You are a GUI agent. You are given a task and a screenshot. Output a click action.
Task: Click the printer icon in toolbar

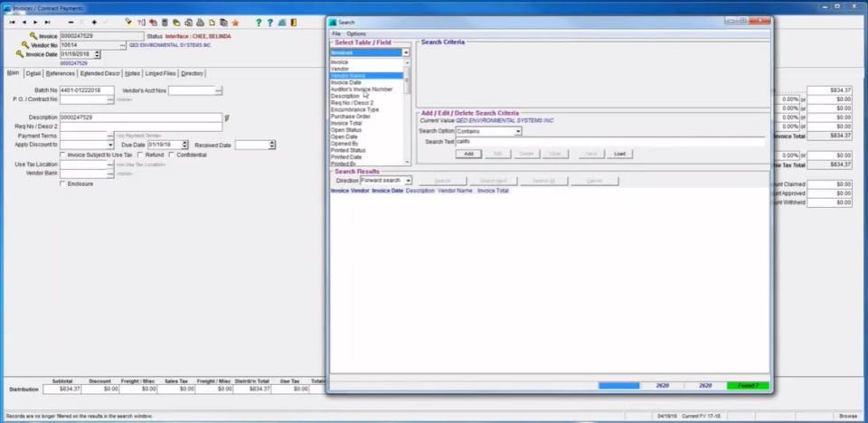200,23
